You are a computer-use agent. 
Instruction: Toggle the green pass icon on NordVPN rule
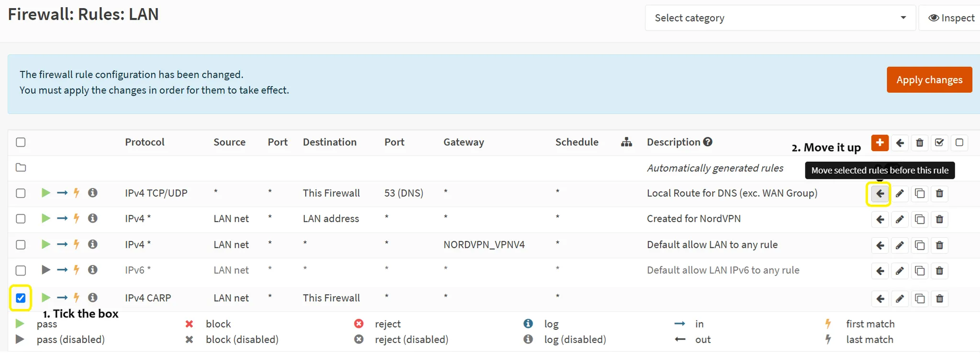pos(45,218)
